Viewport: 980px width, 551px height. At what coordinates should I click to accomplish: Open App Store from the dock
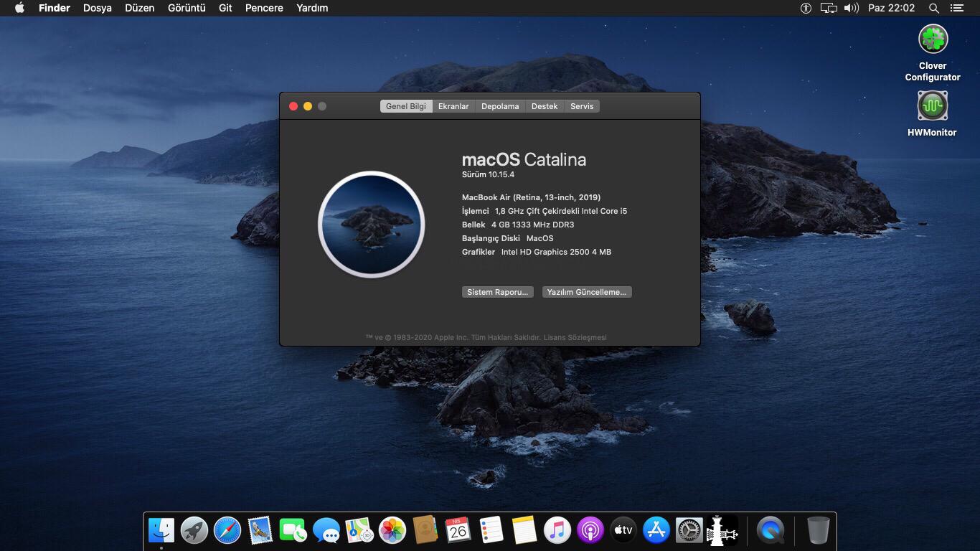click(x=656, y=531)
